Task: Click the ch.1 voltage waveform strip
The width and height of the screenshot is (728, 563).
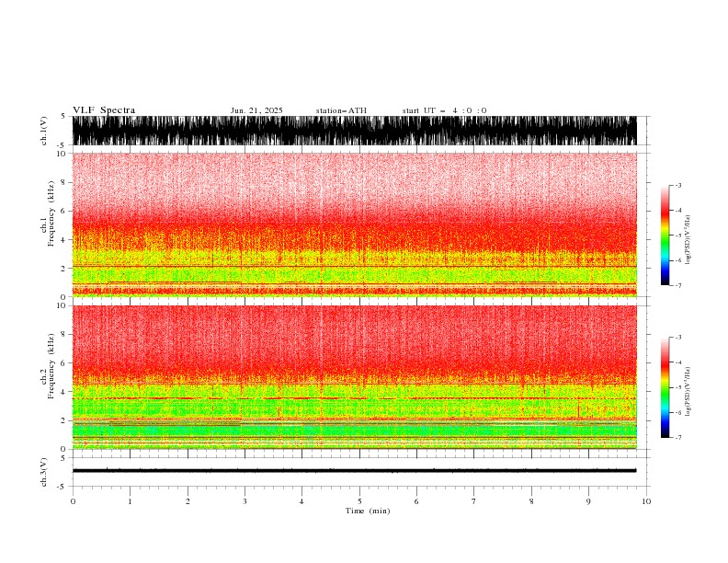Action: click(355, 131)
